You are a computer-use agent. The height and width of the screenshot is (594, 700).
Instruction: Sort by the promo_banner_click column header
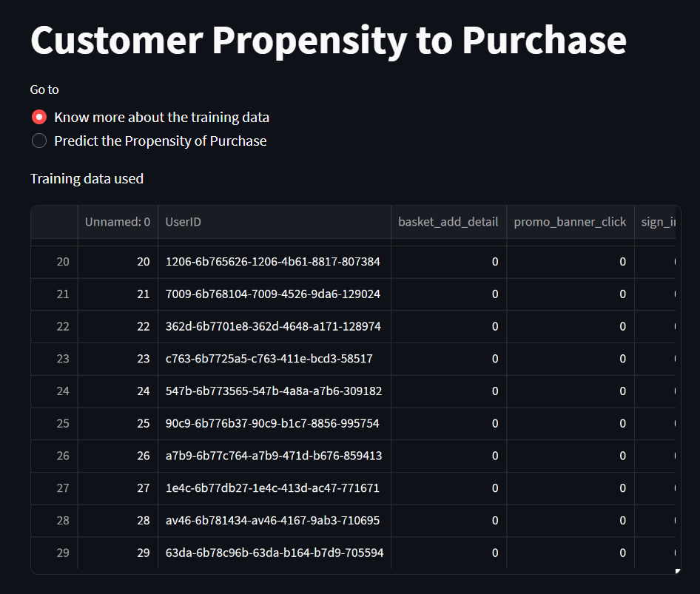[570, 221]
